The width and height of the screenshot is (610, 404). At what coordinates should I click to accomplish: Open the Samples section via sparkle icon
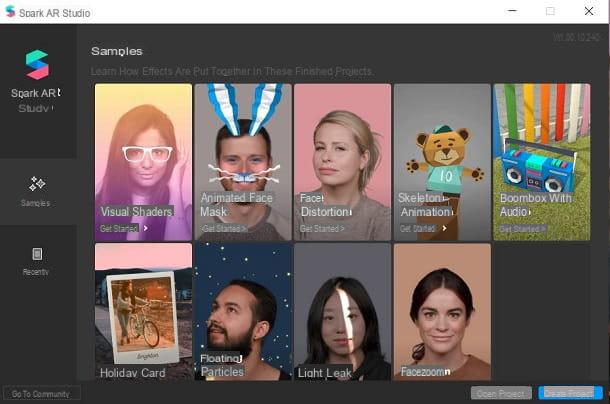tap(37, 183)
